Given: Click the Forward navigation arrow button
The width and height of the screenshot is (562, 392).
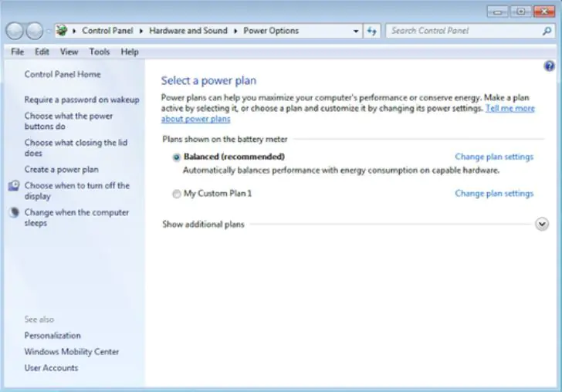Looking at the screenshot, I should tap(35, 31).
